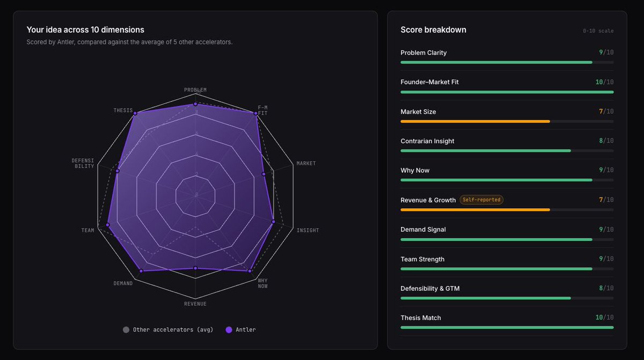
Task: Click the Team Strength score bar
Action: pyautogui.click(x=507, y=269)
